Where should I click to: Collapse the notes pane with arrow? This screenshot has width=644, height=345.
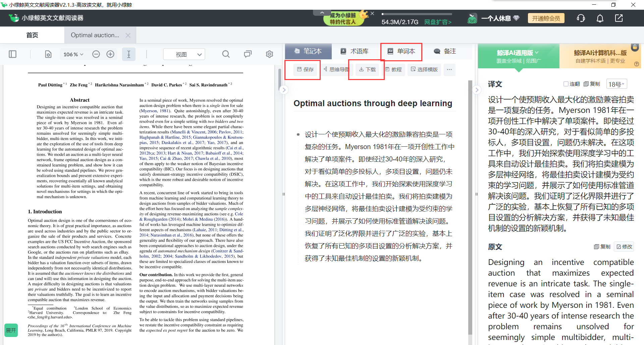click(477, 90)
